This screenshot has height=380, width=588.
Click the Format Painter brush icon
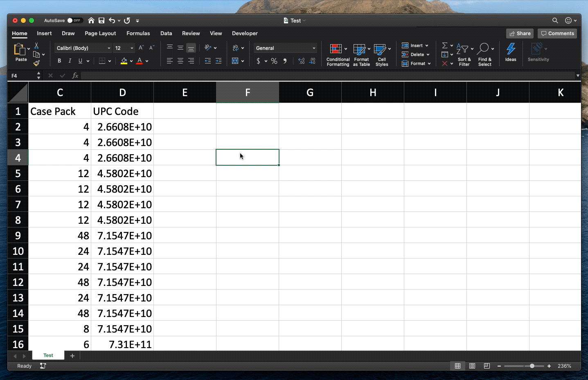[36, 63]
